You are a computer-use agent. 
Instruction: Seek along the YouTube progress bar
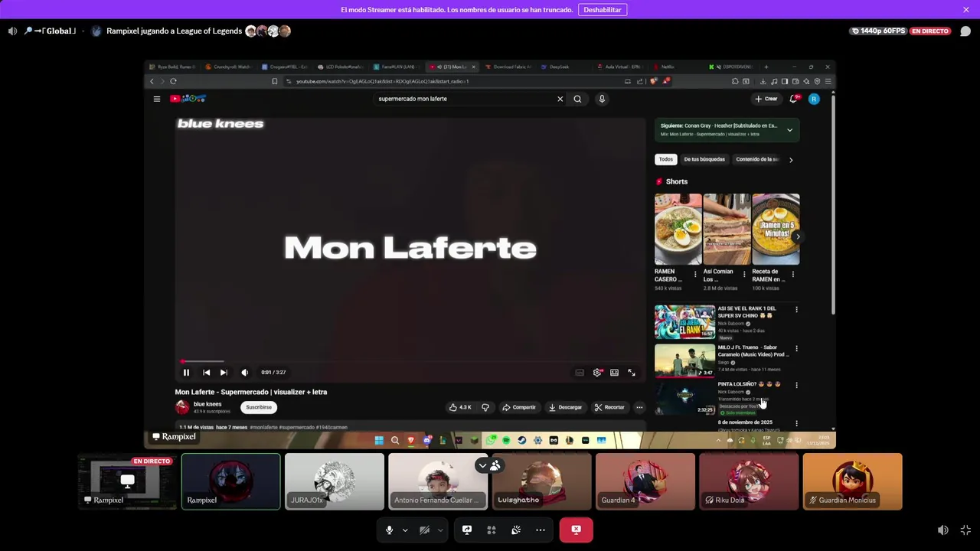tap(410, 361)
